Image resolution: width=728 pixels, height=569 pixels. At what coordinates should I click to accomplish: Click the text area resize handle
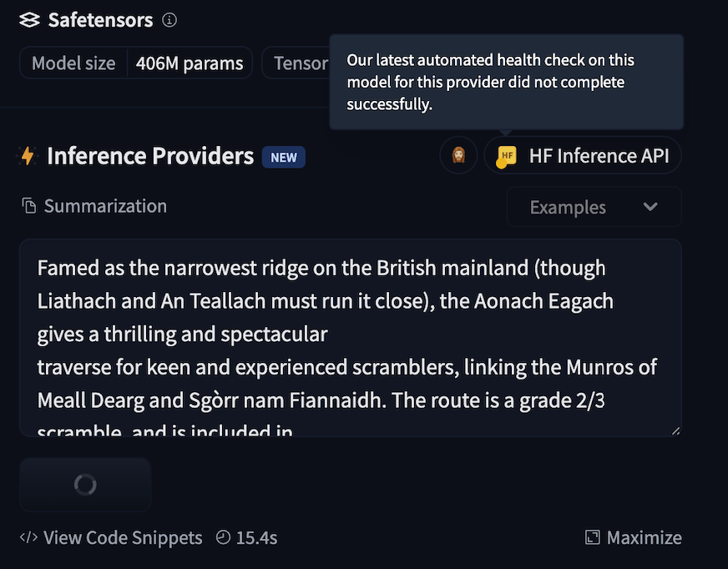(675, 430)
